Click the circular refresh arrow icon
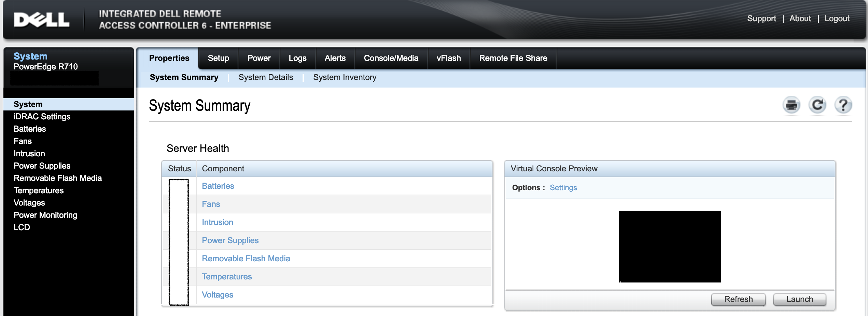The image size is (868, 316). pyautogui.click(x=817, y=105)
